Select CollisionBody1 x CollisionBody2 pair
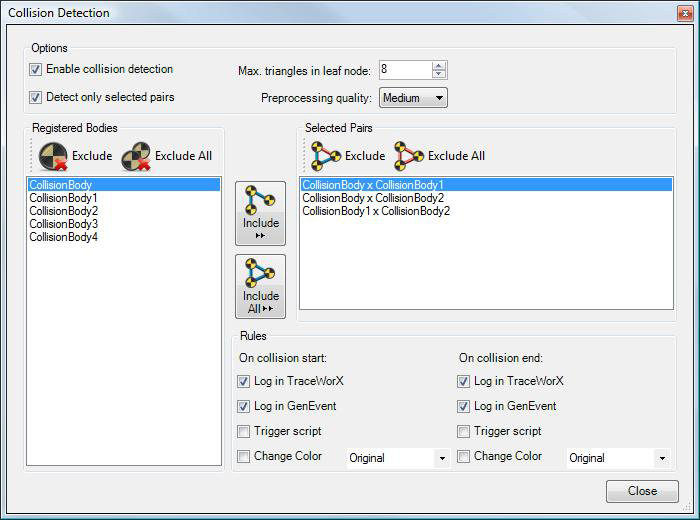The height and width of the screenshot is (520, 700). coord(376,211)
